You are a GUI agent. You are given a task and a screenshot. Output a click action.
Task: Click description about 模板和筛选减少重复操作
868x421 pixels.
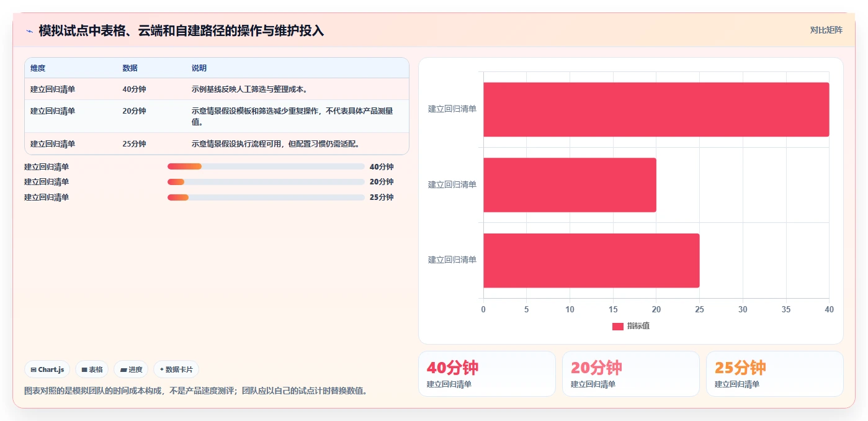tap(292, 117)
